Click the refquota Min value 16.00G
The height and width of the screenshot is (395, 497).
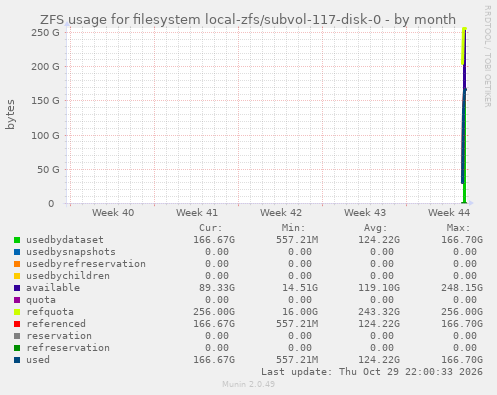pyautogui.click(x=300, y=312)
